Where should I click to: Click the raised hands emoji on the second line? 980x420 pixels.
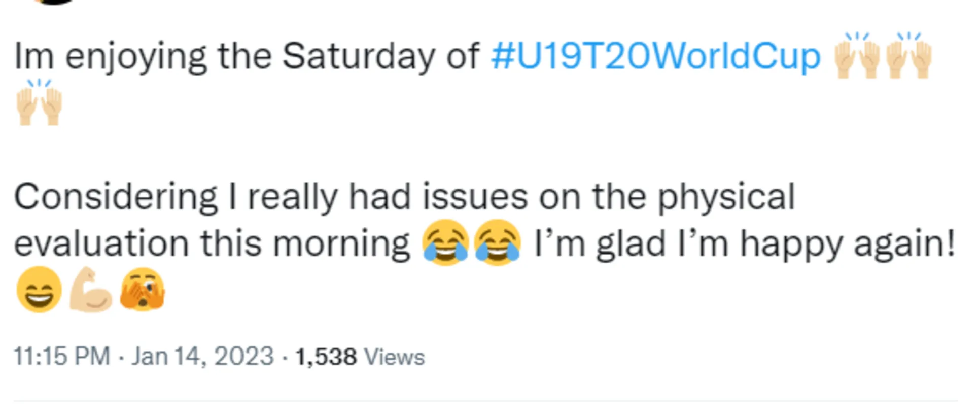click(x=39, y=102)
